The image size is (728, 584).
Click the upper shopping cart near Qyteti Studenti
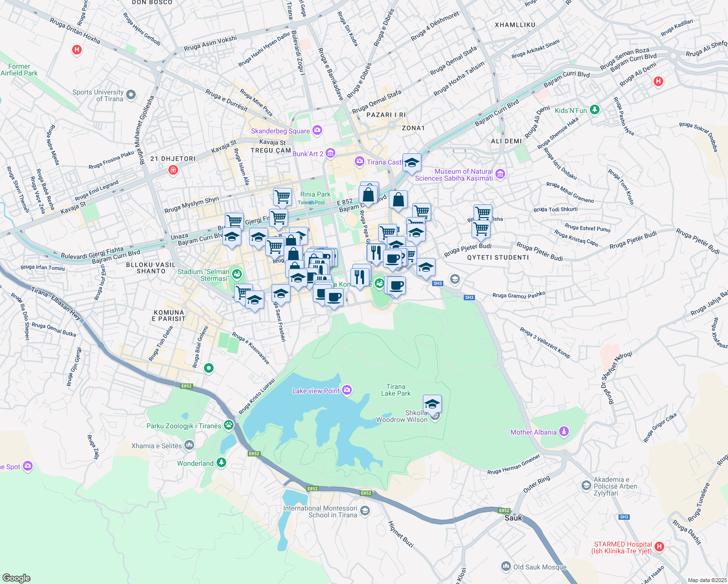click(483, 213)
